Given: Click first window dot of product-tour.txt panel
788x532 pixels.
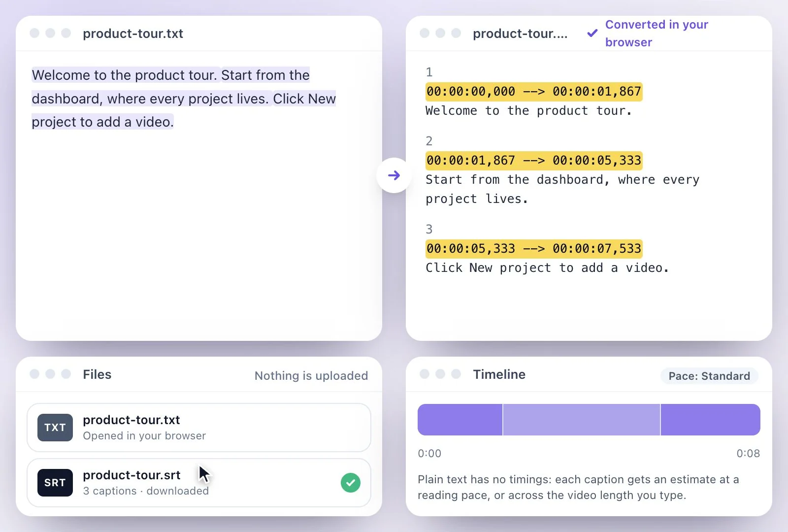Looking at the screenshot, I should pos(34,33).
